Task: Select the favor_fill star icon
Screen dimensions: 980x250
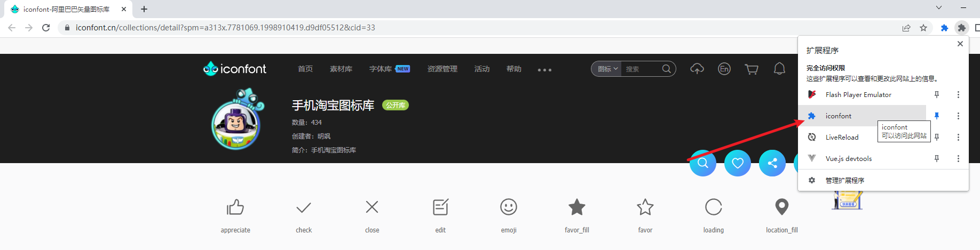Action: [577, 207]
